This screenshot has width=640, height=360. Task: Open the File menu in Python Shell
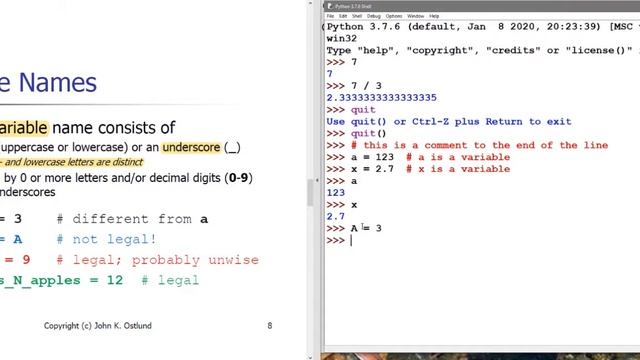coord(330,16)
